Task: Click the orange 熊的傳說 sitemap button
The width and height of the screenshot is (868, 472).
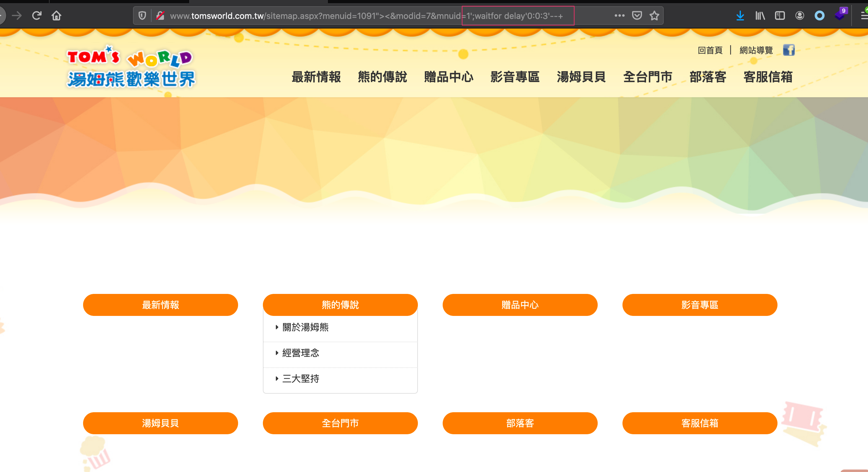Action: tap(340, 305)
